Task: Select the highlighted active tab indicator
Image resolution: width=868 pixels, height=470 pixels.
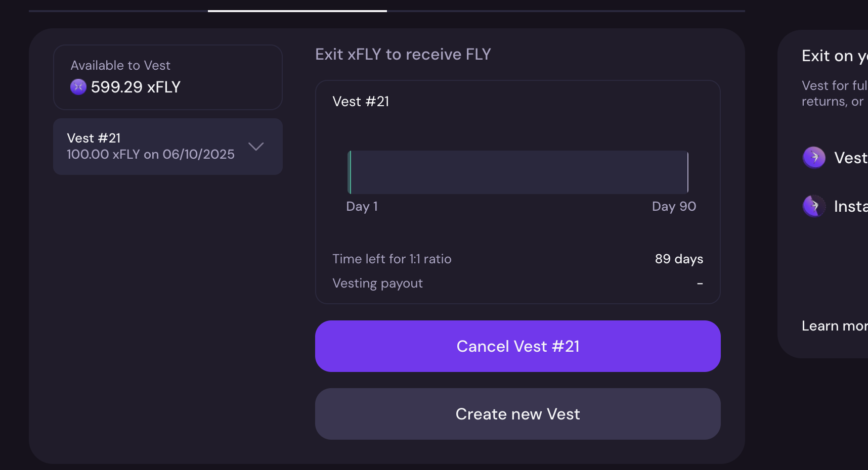Action: [297, 11]
